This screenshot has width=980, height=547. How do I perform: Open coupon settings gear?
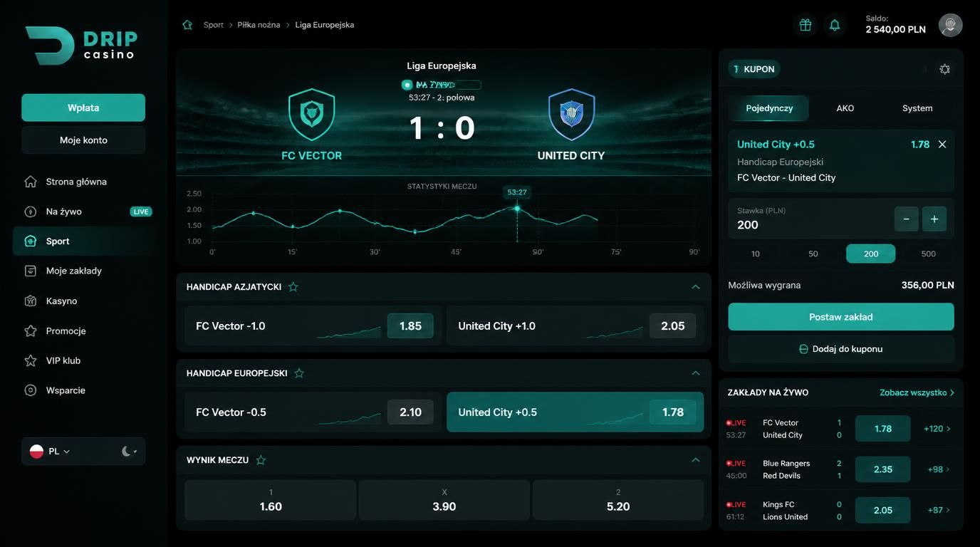click(x=944, y=69)
